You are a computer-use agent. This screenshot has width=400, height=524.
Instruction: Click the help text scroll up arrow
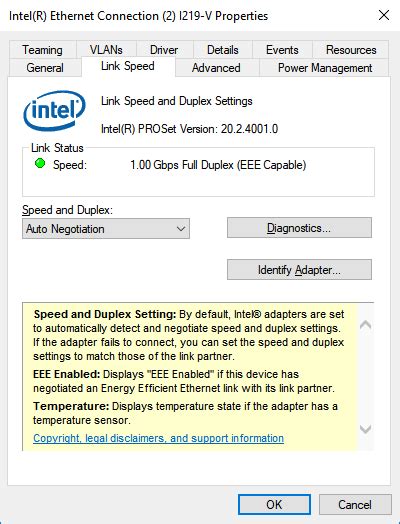(366, 324)
